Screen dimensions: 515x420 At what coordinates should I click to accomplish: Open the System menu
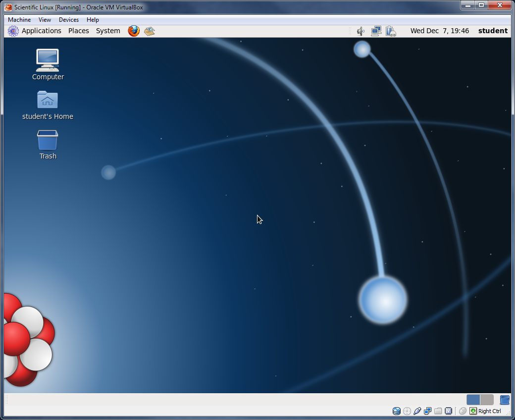pos(108,31)
